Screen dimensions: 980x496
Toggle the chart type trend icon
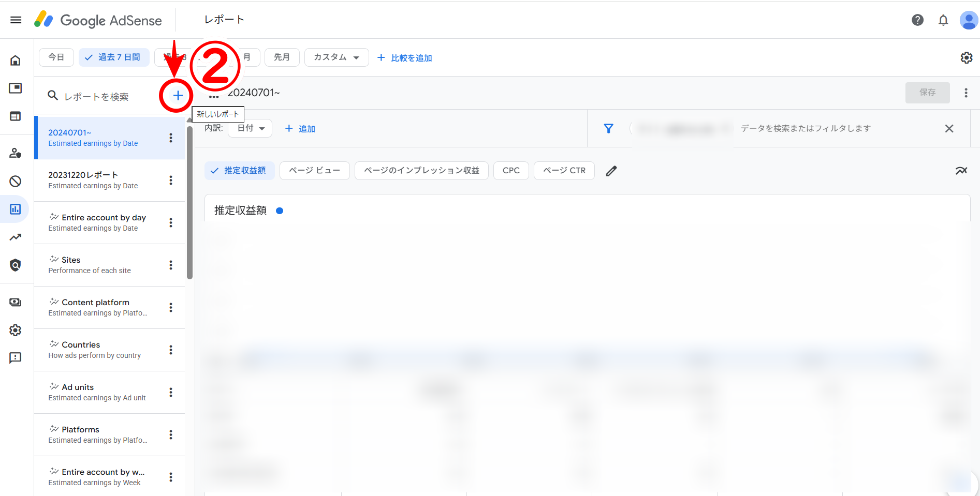coord(961,171)
